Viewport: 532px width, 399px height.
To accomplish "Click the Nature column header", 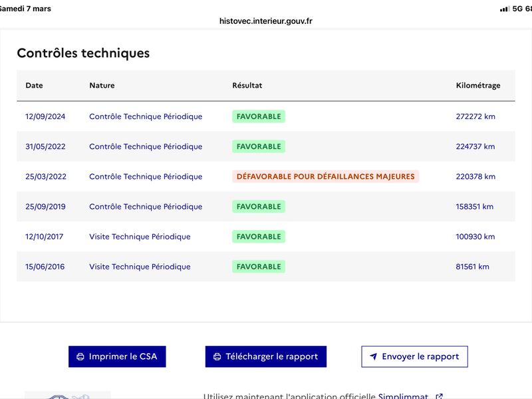I will (x=102, y=85).
